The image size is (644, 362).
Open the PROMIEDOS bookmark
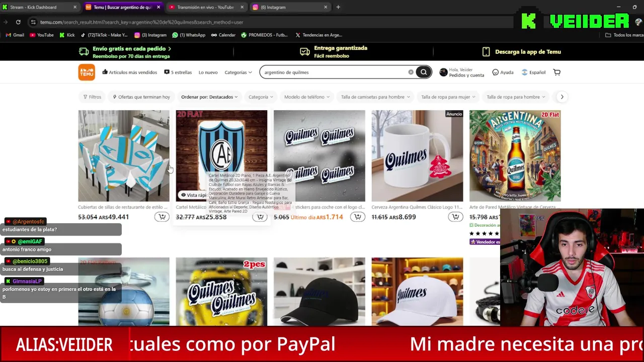pyautogui.click(x=265, y=35)
